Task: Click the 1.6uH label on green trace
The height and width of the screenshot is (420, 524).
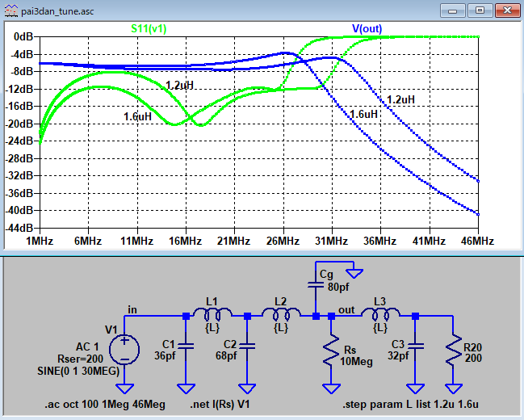Action: pyautogui.click(x=137, y=116)
